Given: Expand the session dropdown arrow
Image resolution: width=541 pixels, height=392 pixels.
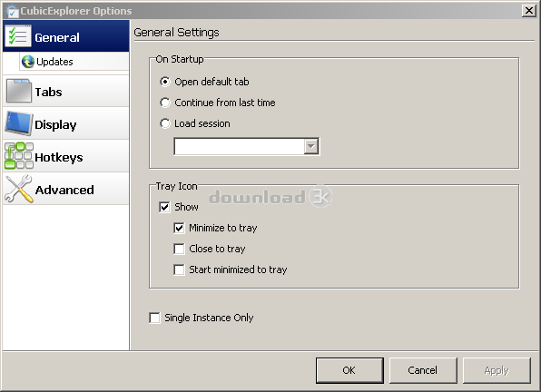Looking at the screenshot, I should 310,146.
